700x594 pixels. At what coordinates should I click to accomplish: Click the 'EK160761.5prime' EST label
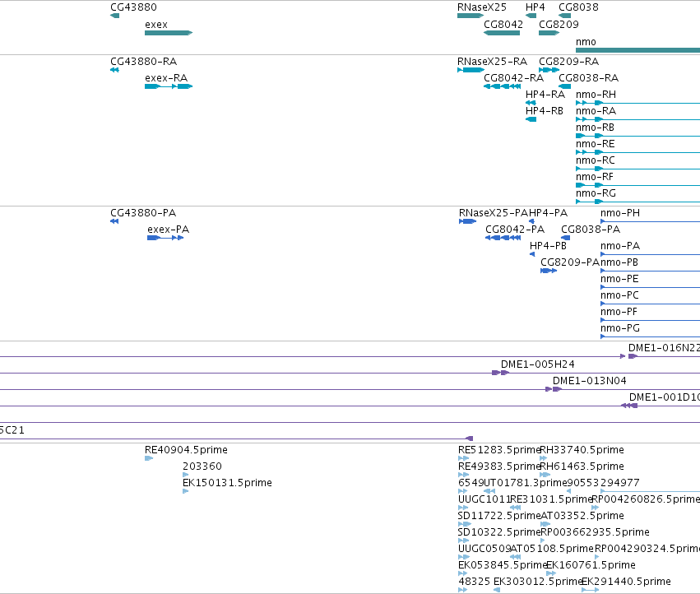click(x=591, y=565)
